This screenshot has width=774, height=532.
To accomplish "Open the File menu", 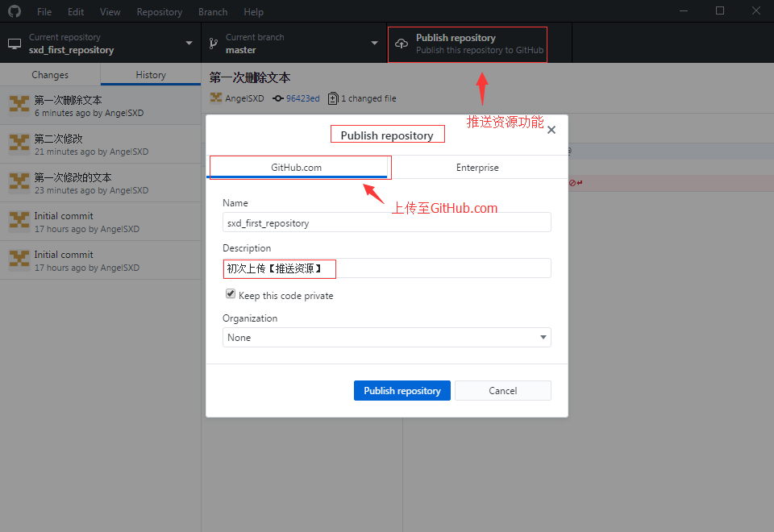I will point(44,12).
